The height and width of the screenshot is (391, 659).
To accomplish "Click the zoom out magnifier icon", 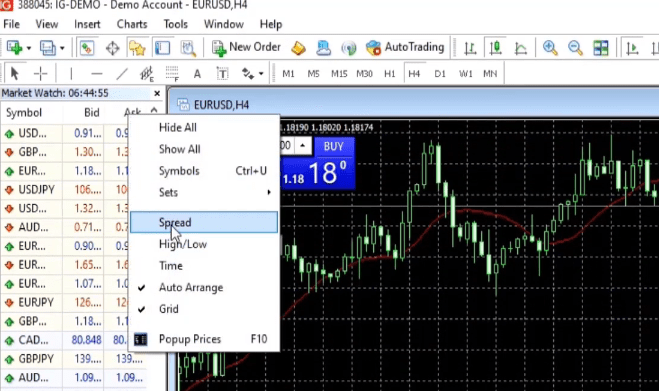I will tap(575, 48).
